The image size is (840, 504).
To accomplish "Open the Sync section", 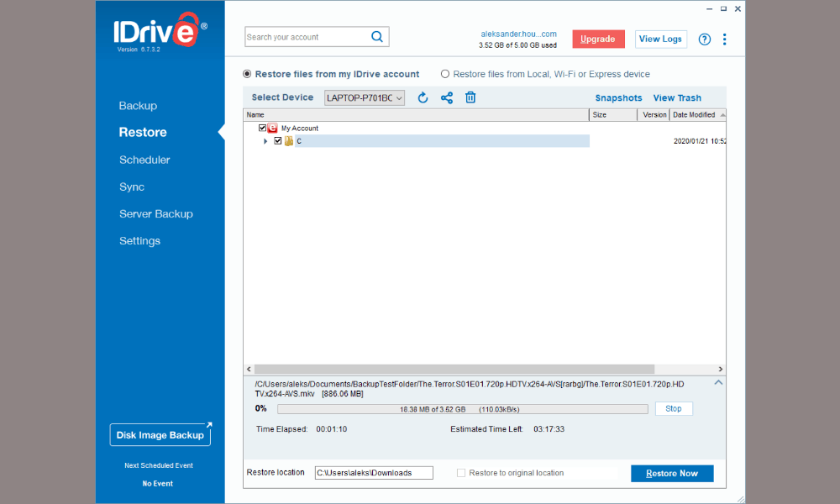I will pos(132,187).
